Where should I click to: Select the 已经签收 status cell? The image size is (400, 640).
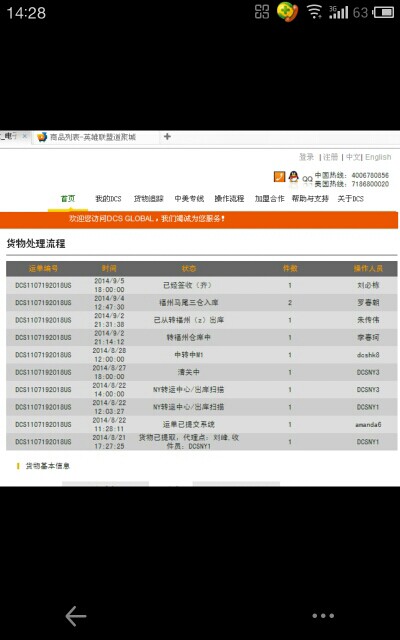click(188, 285)
